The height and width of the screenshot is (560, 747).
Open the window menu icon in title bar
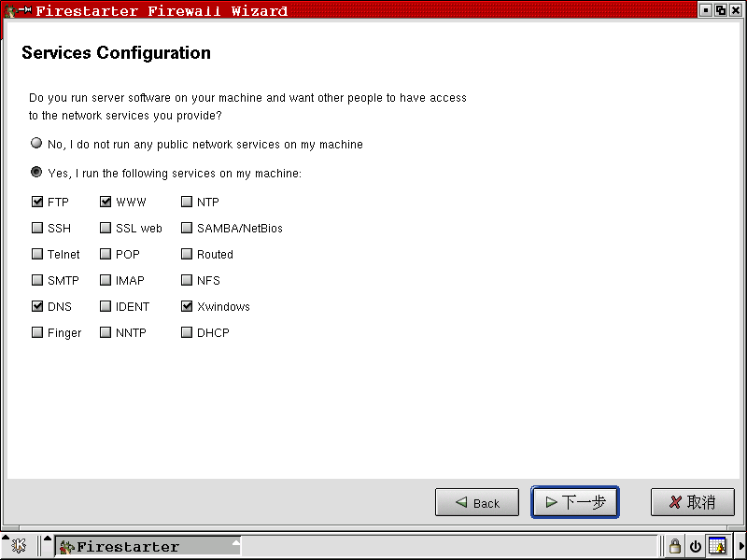click(10, 9)
